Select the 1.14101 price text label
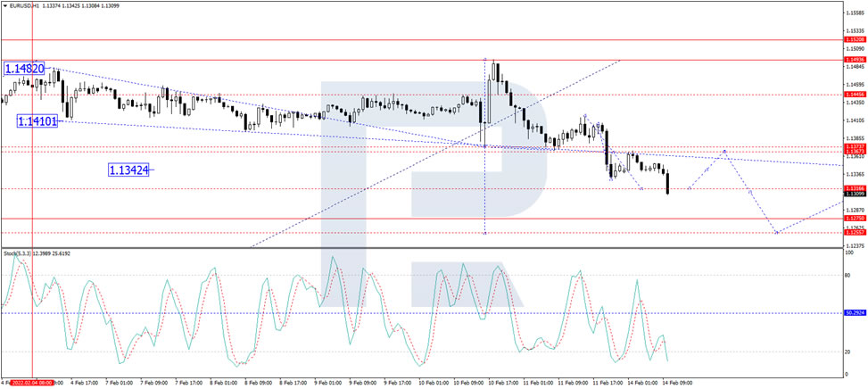The image size is (868, 389). tap(37, 121)
